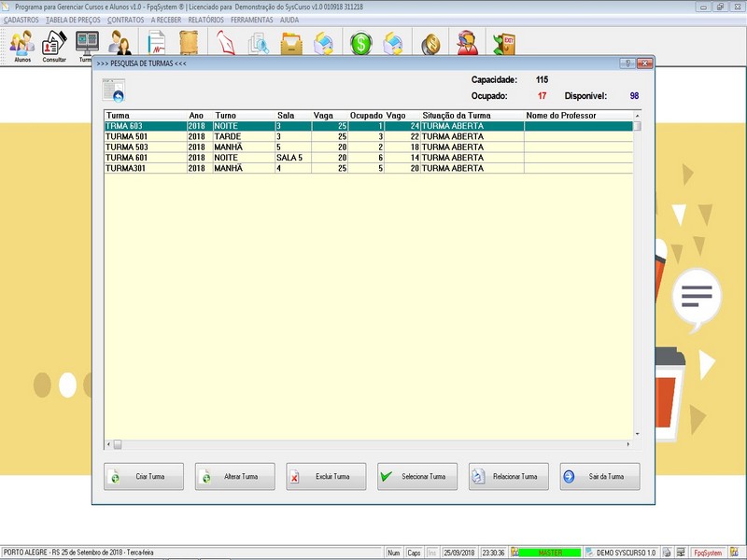Click the parchment scroll toolbar icon

(189, 43)
